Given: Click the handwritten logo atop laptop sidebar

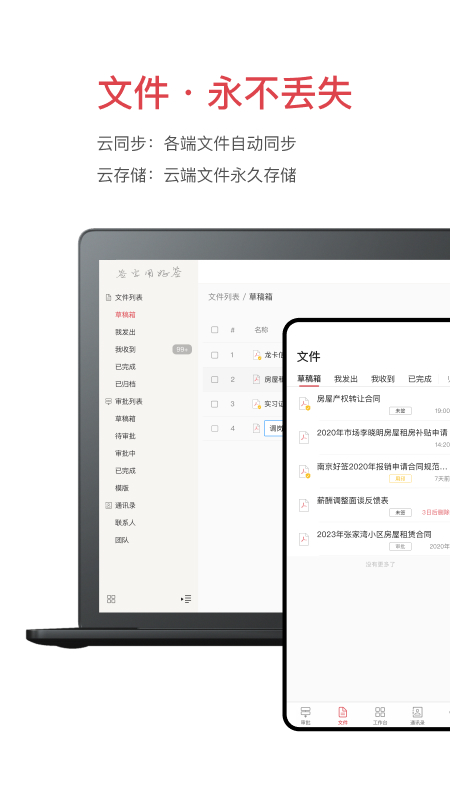Looking at the screenshot, I should point(148,273).
